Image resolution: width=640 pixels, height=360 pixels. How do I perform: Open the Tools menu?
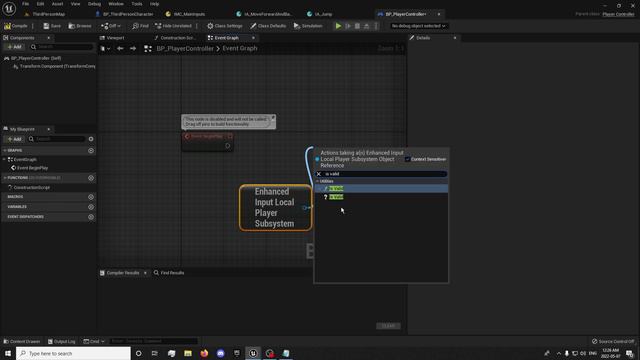point(137,4)
